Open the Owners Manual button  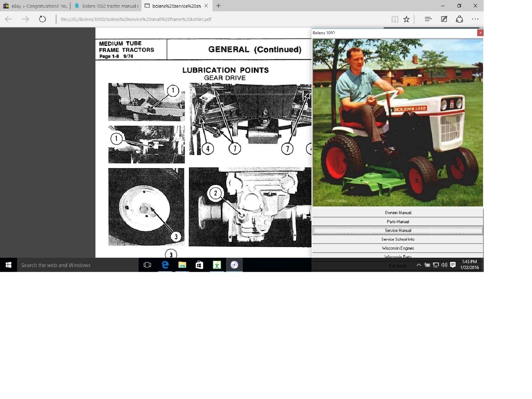tap(398, 213)
